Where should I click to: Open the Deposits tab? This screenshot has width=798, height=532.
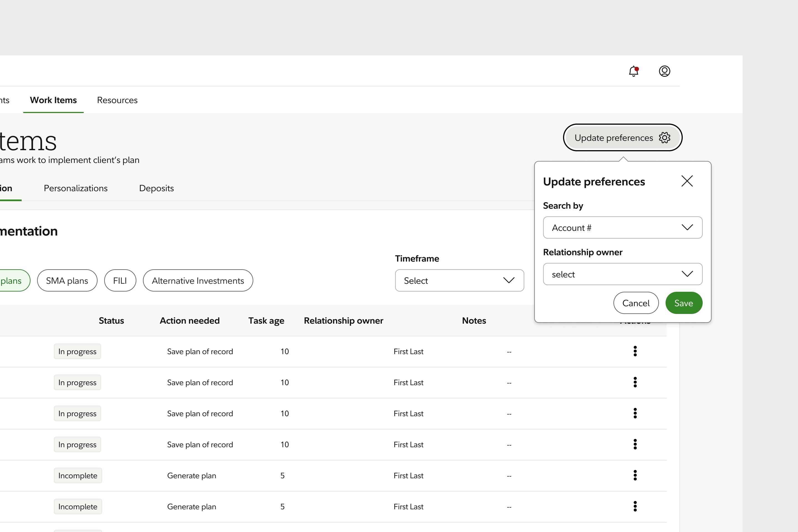coord(156,188)
